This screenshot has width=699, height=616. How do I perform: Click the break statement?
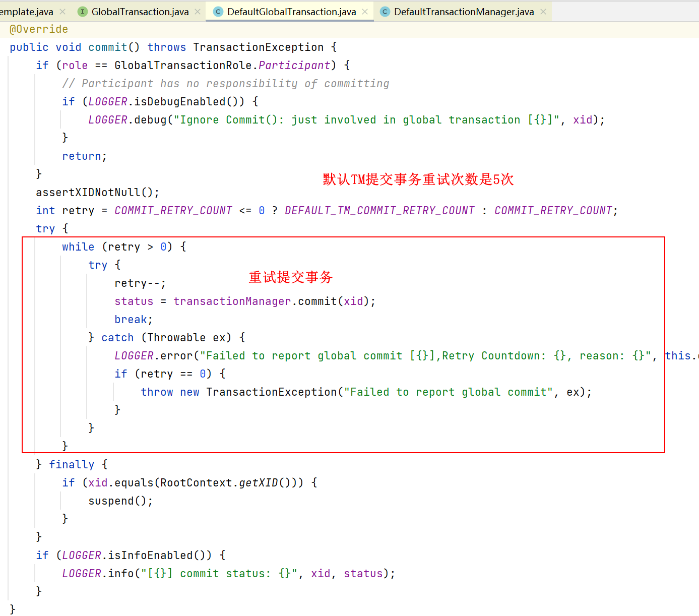(x=134, y=320)
